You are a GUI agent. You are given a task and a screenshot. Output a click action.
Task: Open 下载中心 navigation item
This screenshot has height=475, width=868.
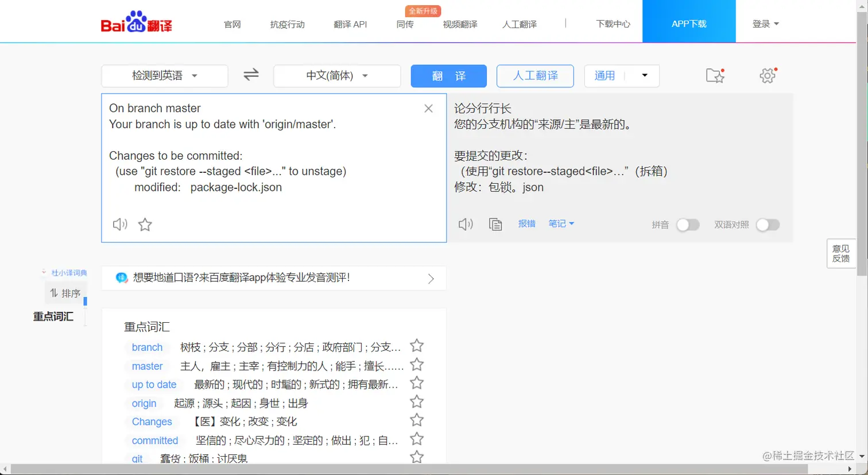click(x=613, y=24)
